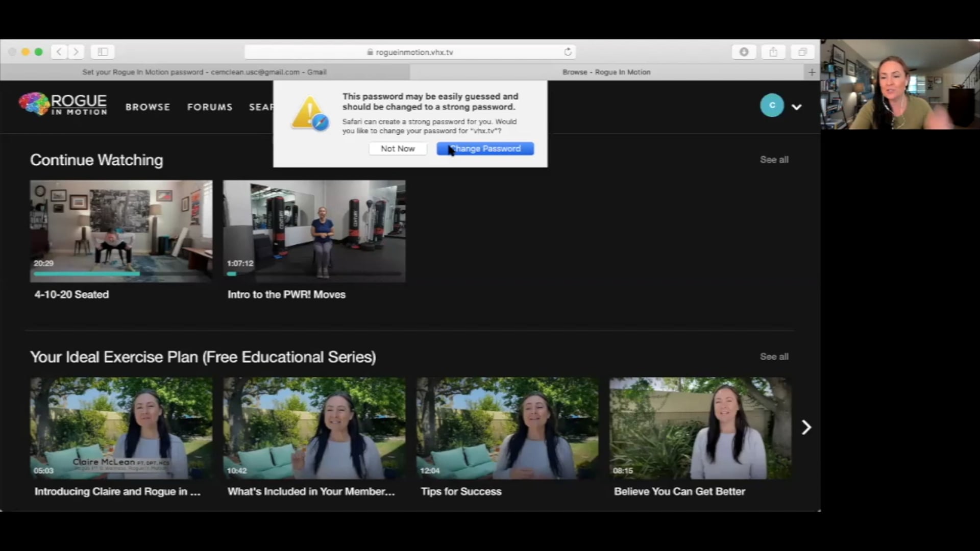Expand the account dropdown chevron
The height and width of the screenshot is (551, 980).
coord(796,107)
